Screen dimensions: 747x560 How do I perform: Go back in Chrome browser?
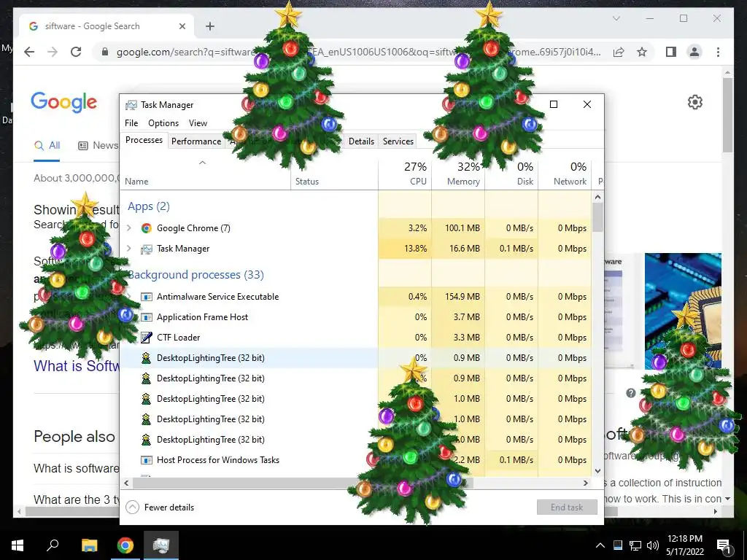[x=29, y=52]
